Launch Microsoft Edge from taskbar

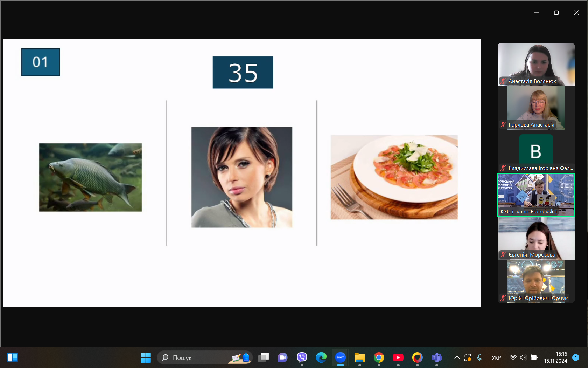(321, 357)
